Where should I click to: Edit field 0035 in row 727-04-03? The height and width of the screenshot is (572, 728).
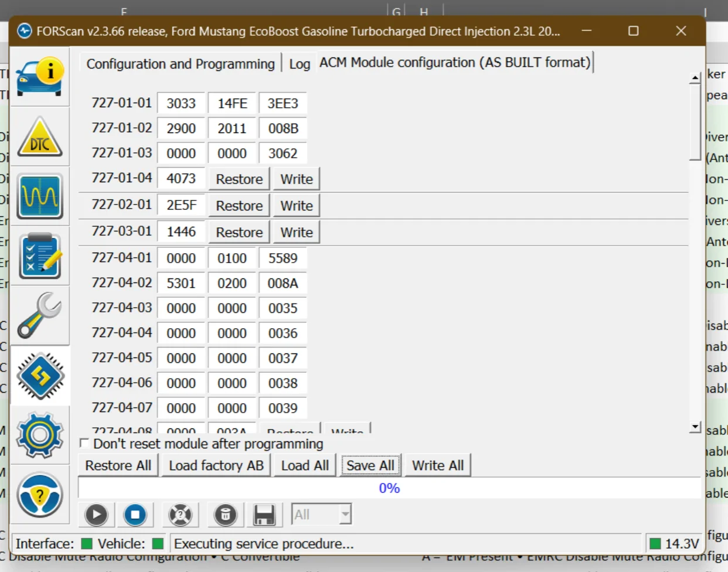(283, 308)
